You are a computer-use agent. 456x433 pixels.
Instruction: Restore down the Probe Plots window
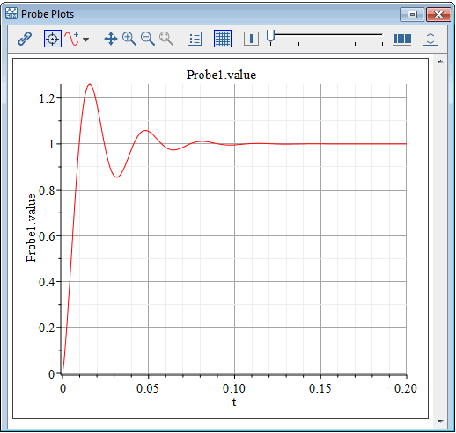(x=413, y=15)
